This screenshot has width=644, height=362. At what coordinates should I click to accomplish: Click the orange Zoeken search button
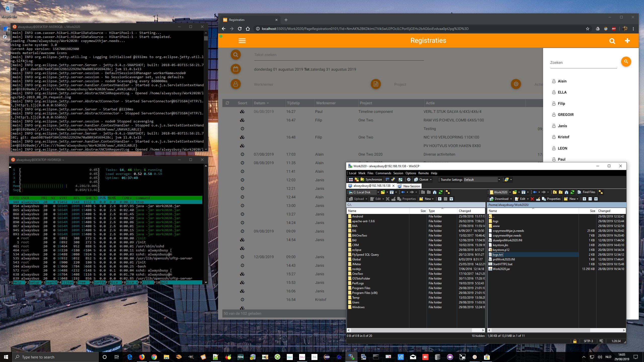coord(626,62)
